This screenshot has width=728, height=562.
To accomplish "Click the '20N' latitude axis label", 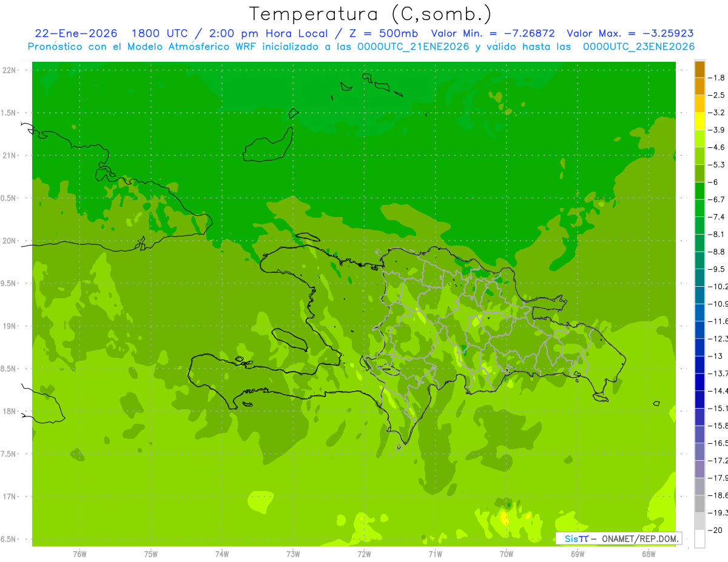I will (x=10, y=241).
